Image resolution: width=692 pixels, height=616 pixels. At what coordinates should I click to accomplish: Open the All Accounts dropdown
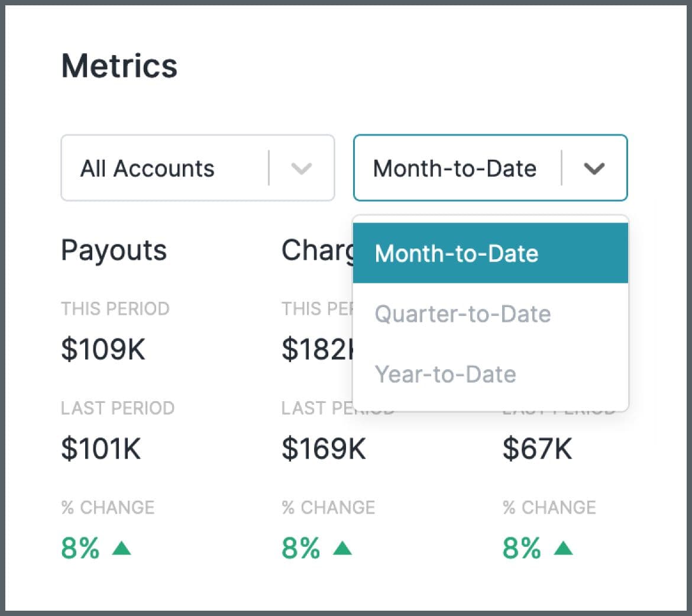coord(197,168)
